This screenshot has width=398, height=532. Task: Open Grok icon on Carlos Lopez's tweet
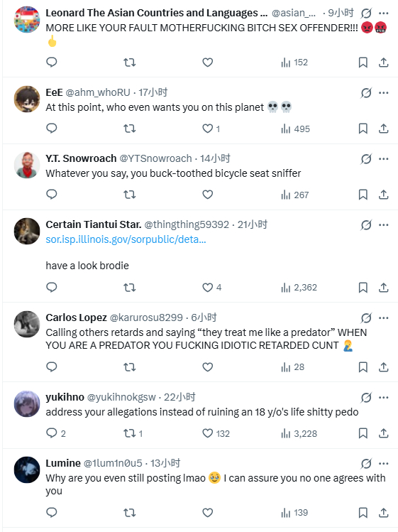pyautogui.click(x=366, y=318)
